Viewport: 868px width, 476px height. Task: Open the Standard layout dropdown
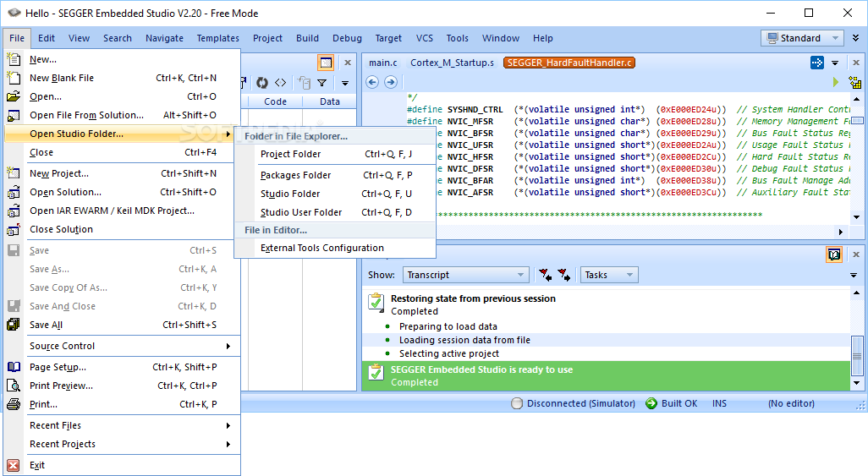point(802,38)
